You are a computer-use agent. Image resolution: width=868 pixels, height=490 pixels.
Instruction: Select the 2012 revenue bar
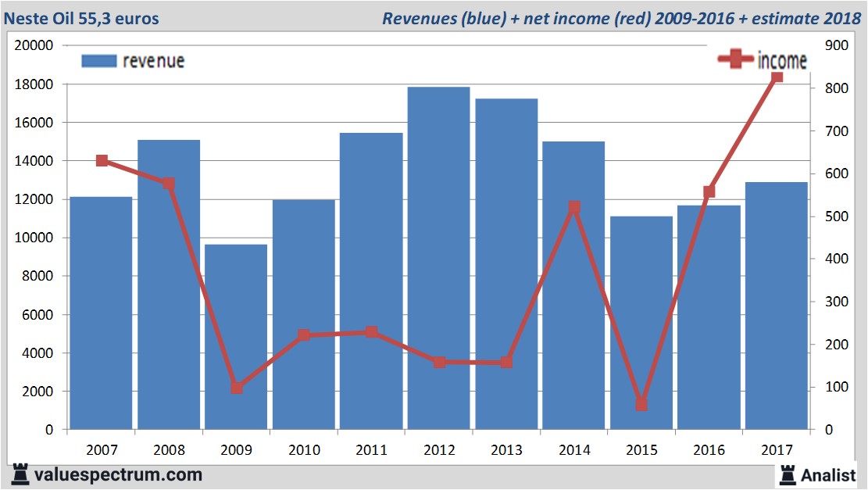[x=438, y=258]
